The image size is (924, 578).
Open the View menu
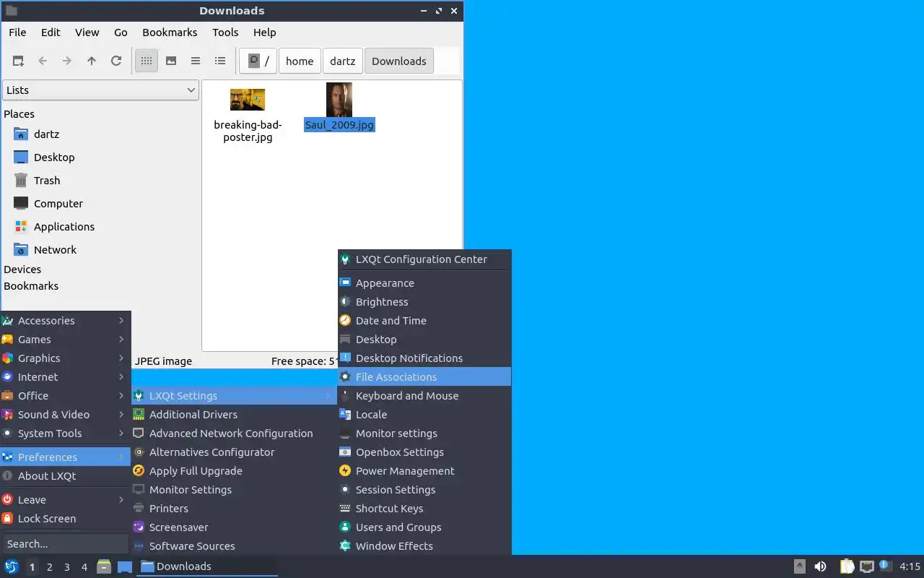pyautogui.click(x=87, y=33)
